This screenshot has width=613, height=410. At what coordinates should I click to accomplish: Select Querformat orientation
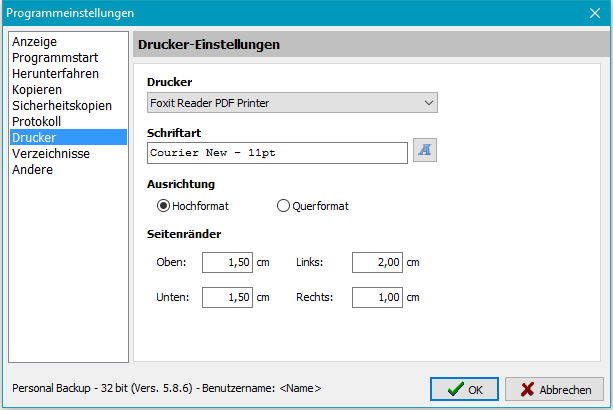(284, 206)
